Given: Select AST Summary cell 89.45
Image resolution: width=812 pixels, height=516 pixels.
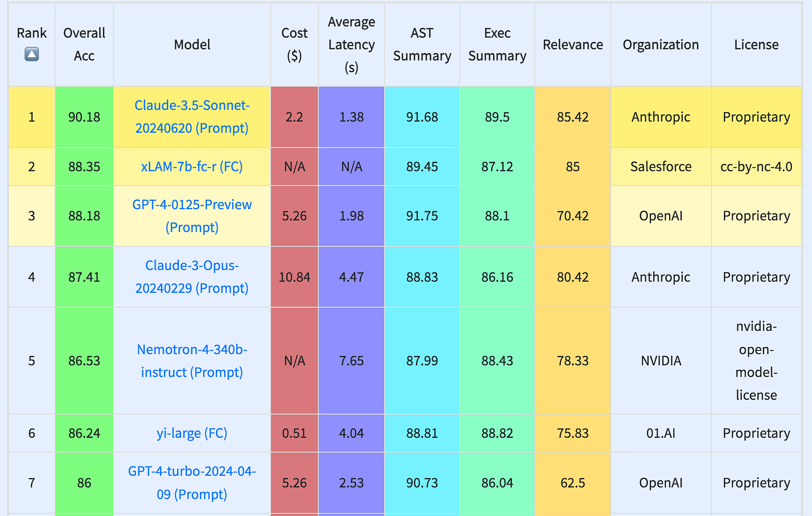Looking at the screenshot, I should click(x=422, y=166).
